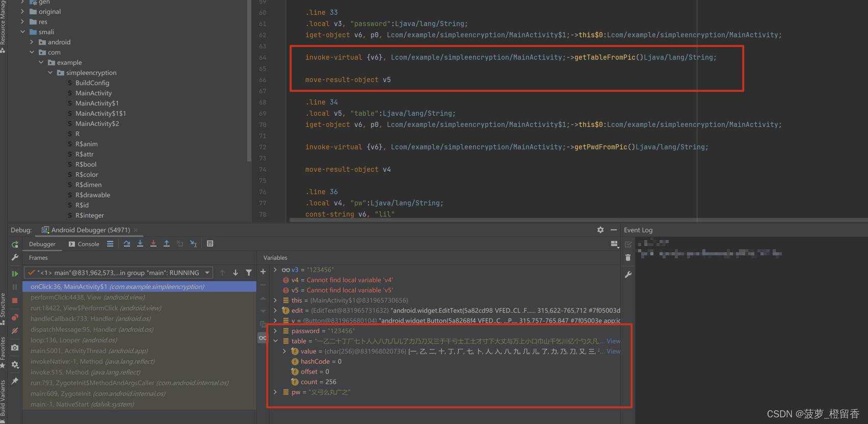Collapse the com folder

point(32,52)
